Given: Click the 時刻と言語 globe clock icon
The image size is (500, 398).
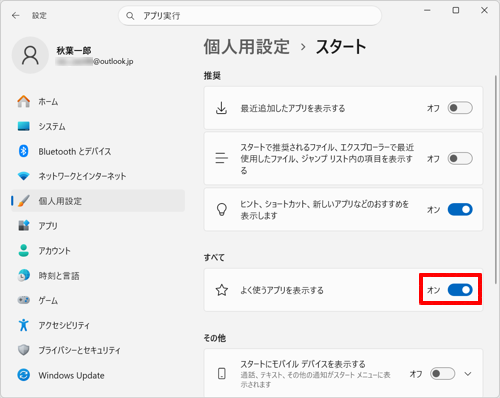Looking at the screenshot, I should click(24, 275).
